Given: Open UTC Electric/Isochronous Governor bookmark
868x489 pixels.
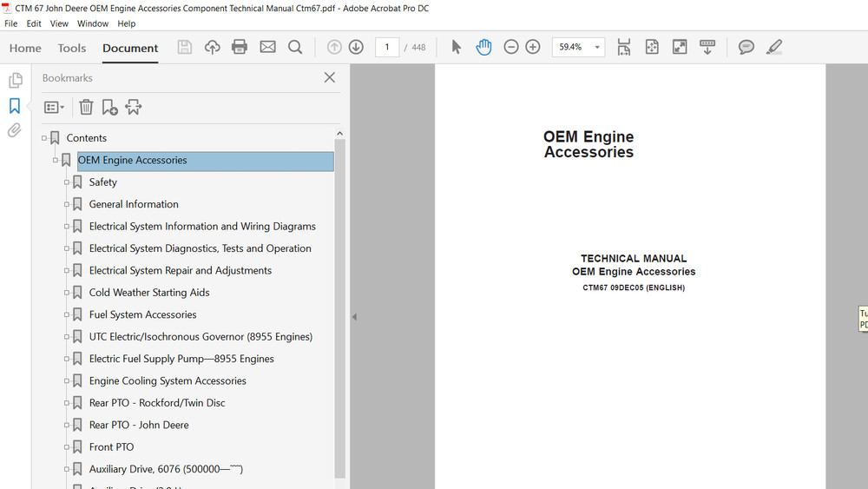Looking at the screenshot, I should click(x=201, y=337).
